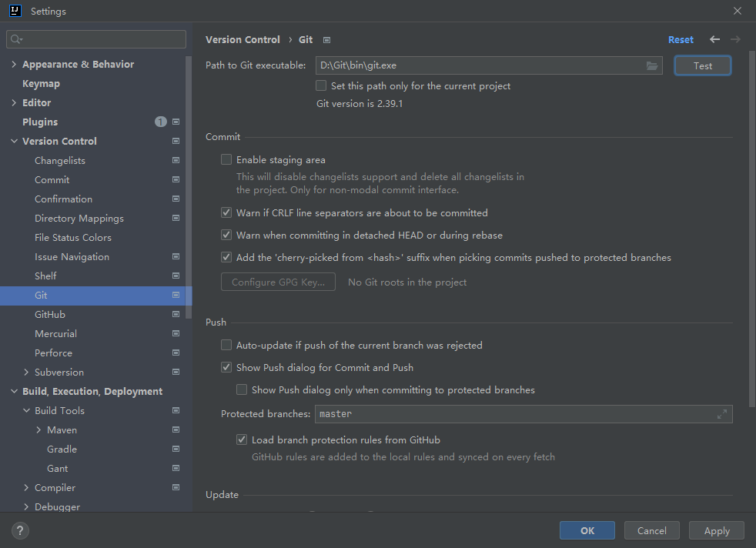Click the Path to Git executable field
Viewport: 756px width, 548px height.
(489, 65)
